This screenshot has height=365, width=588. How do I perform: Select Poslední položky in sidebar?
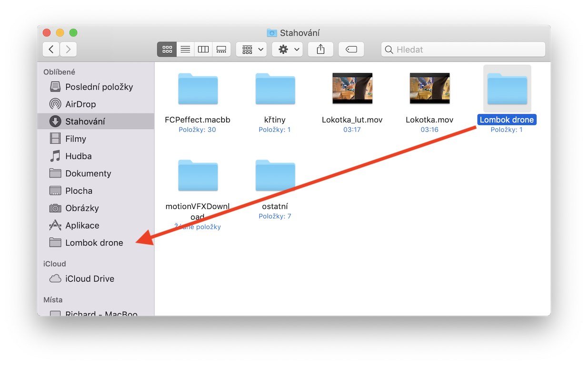click(x=99, y=87)
